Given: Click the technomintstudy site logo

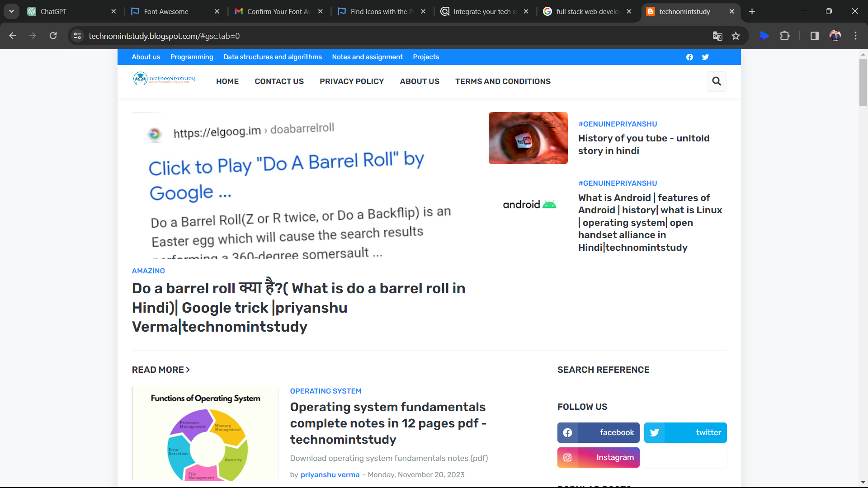Looking at the screenshot, I should click(x=164, y=79).
